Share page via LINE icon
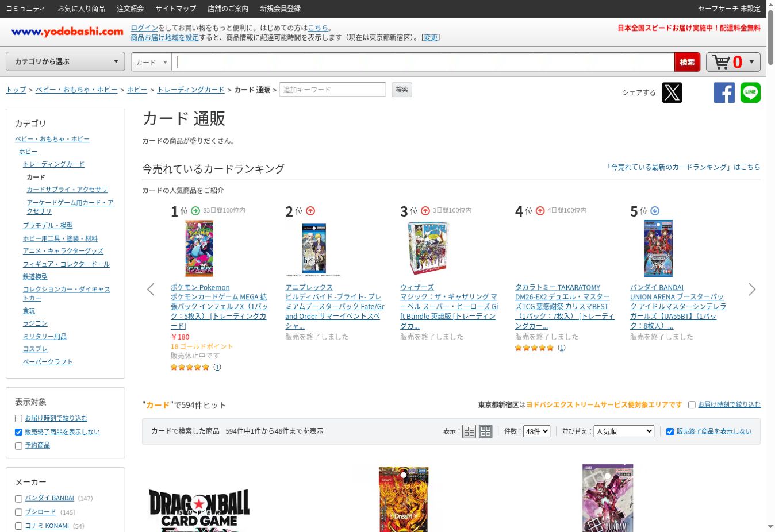The width and height of the screenshot is (775, 532). click(750, 92)
